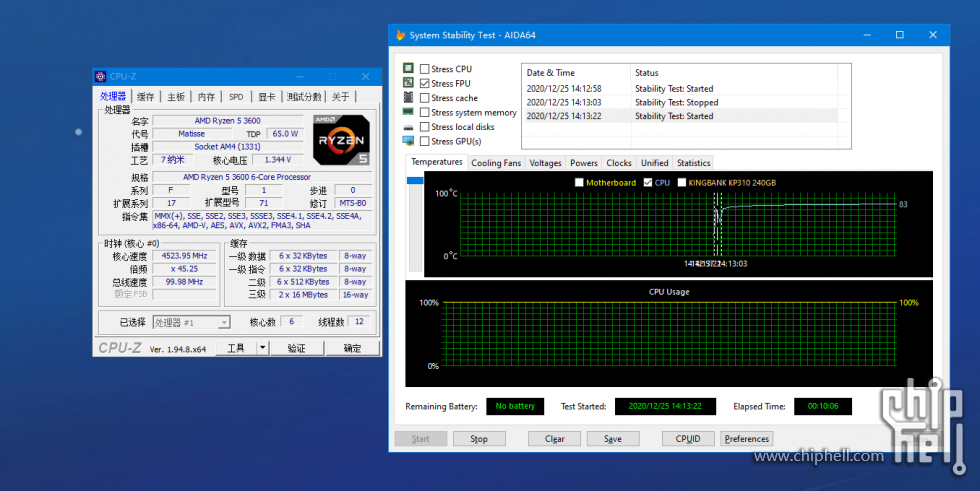Click the TDP 65.0 W value
Viewport: 980px width, 491px height.
click(x=285, y=134)
